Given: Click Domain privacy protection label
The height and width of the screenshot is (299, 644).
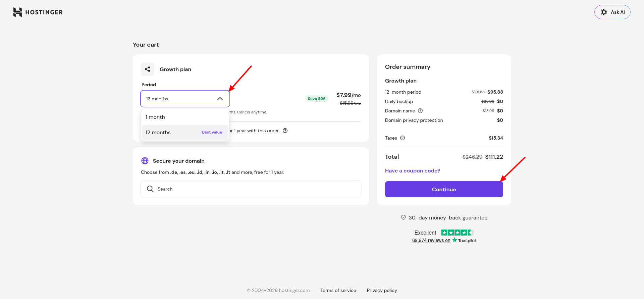Looking at the screenshot, I should [x=414, y=120].
